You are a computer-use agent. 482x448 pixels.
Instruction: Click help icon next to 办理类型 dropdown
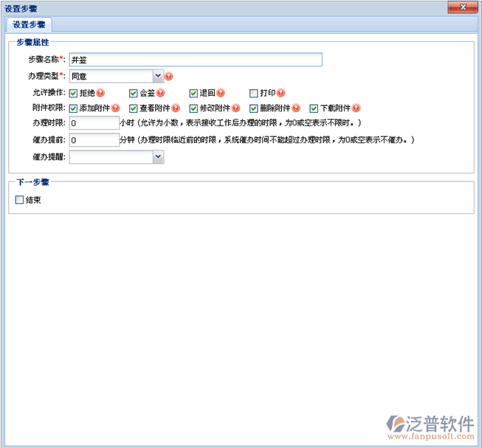[x=169, y=76]
